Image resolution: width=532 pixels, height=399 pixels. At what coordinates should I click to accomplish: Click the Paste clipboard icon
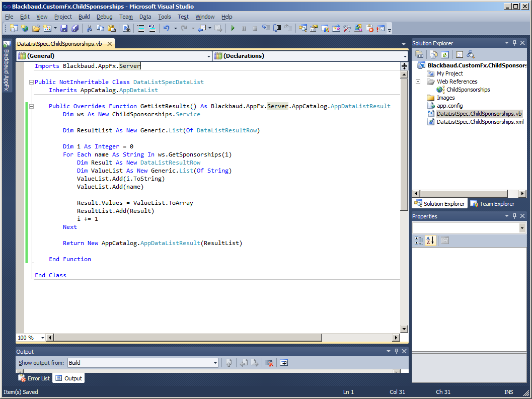click(x=112, y=29)
